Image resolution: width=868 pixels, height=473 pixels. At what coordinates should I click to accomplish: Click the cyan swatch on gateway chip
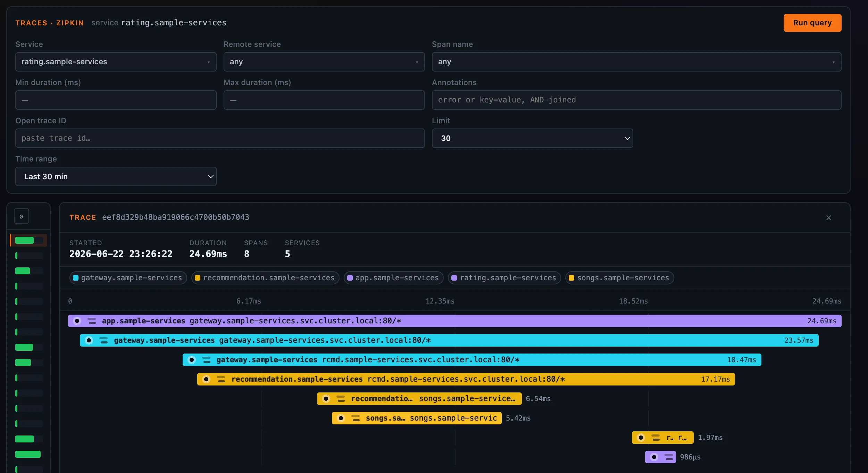point(76,278)
